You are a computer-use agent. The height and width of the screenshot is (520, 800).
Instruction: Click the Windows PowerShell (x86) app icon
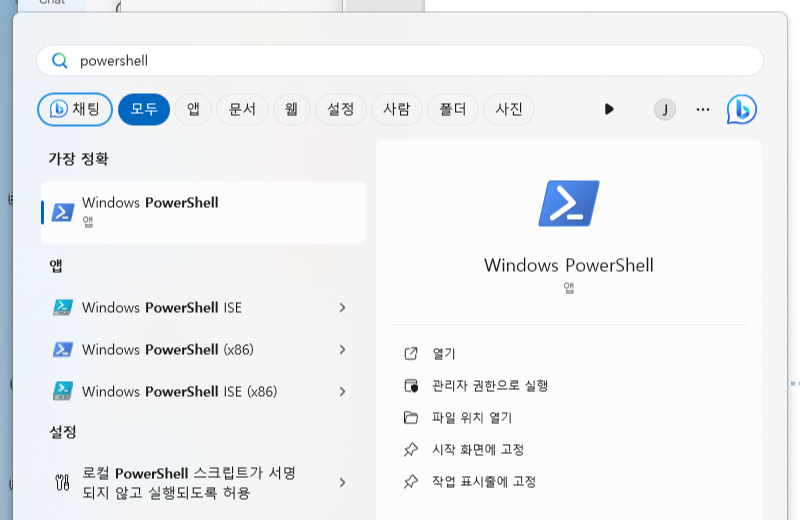pos(63,350)
